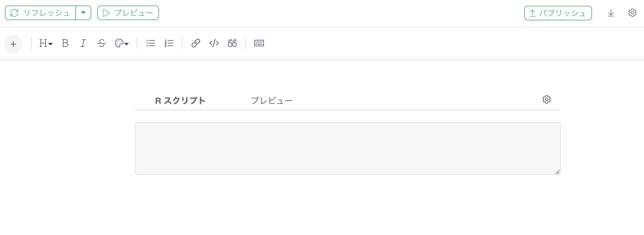
Task: Click the download arrow icon
Action: pyautogui.click(x=611, y=13)
